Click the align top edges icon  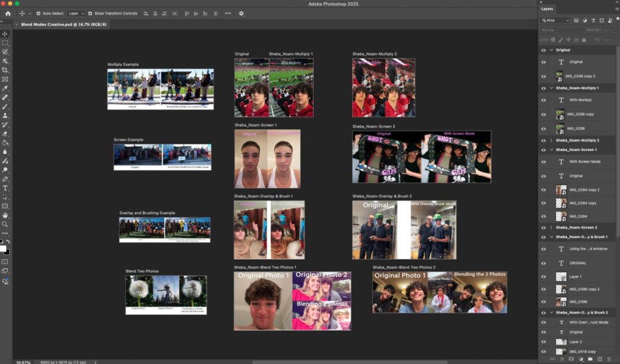click(186, 13)
